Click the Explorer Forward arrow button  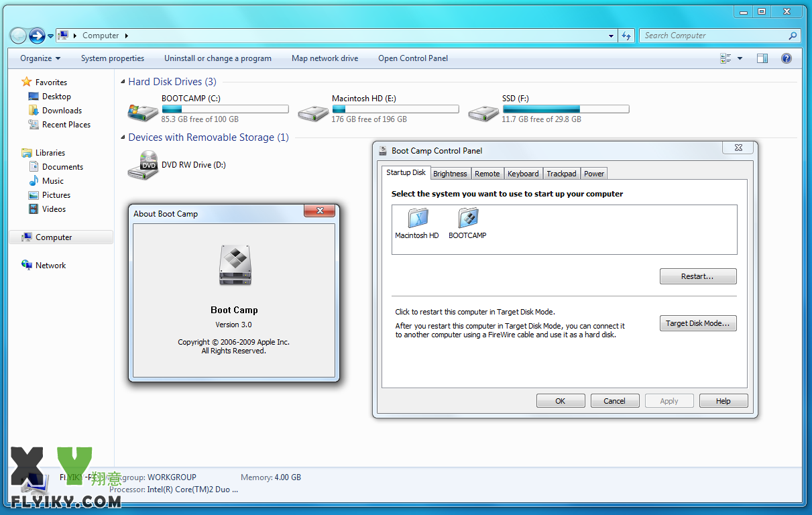37,36
